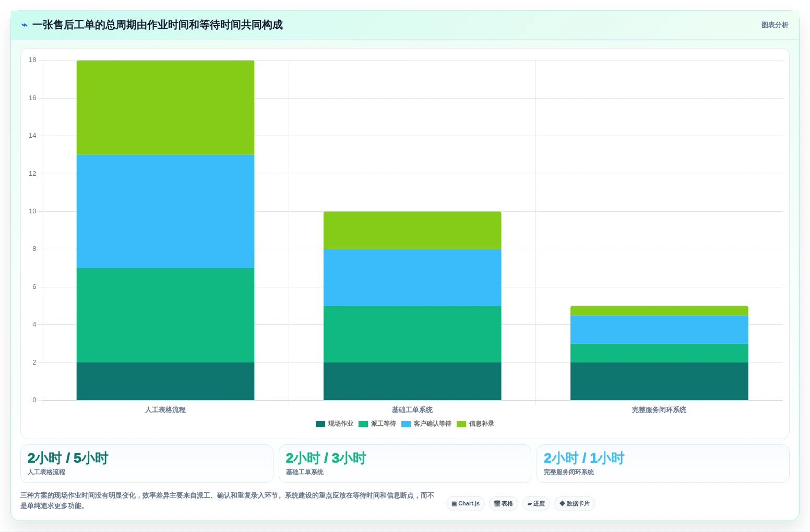Screen dimensions: 810x532
Task: Click the y-axis value 18
Action: click(x=32, y=60)
